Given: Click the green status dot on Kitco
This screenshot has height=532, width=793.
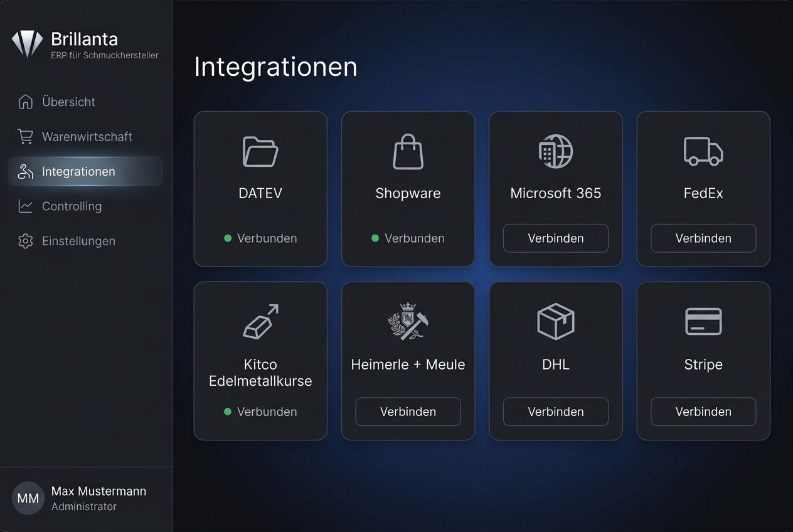Looking at the screenshot, I should [228, 412].
